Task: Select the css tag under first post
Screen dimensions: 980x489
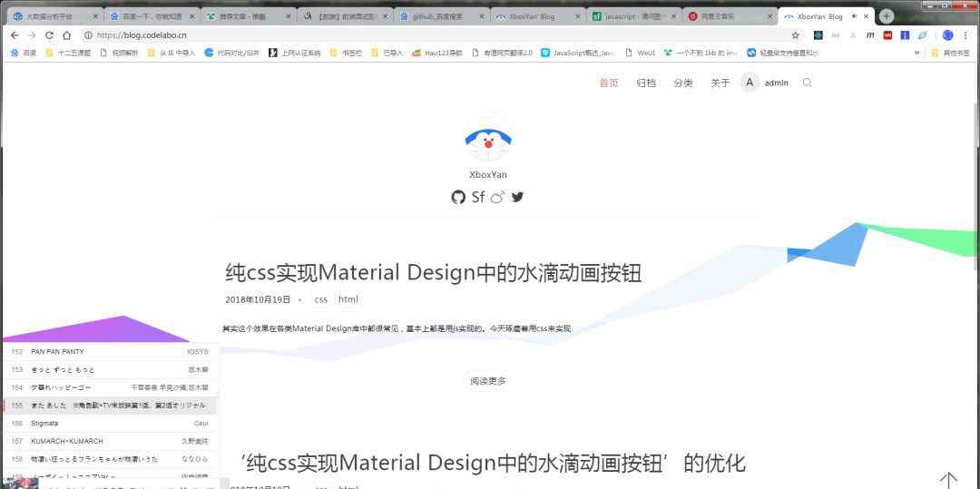Action: pyautogui.click(x=321, y=299)
